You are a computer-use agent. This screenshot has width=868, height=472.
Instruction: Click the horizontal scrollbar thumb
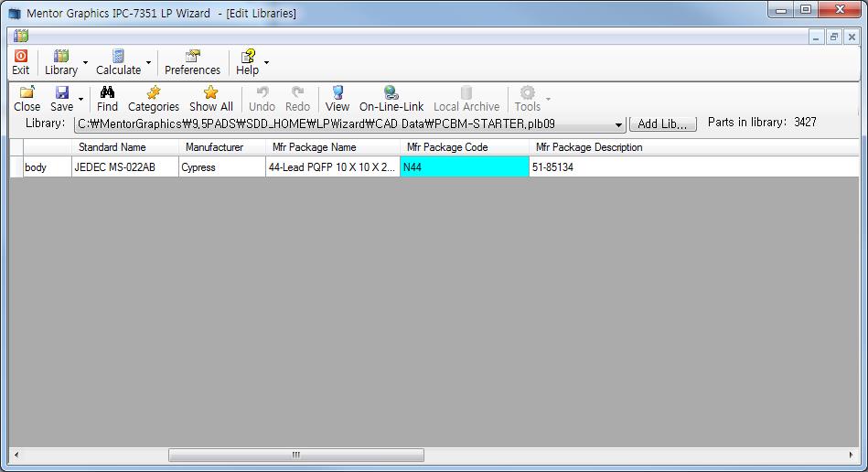tap(296, 455)
